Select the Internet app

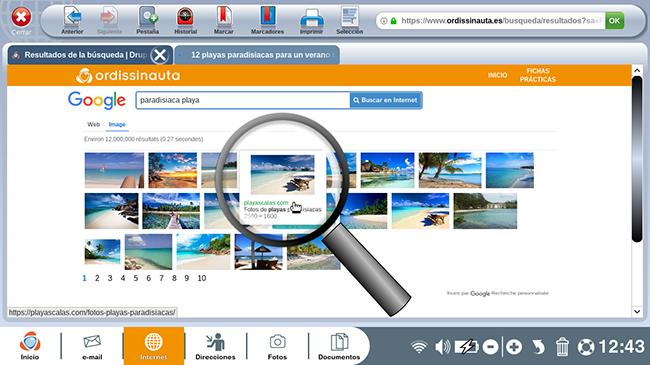tap(153, 346)
